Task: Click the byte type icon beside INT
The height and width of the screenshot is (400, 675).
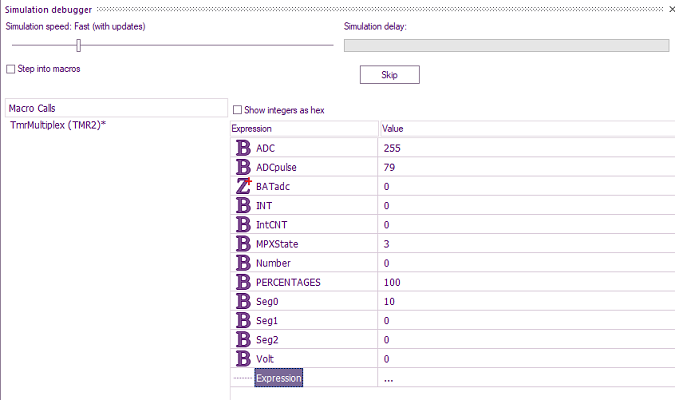Action: (243, 205)
